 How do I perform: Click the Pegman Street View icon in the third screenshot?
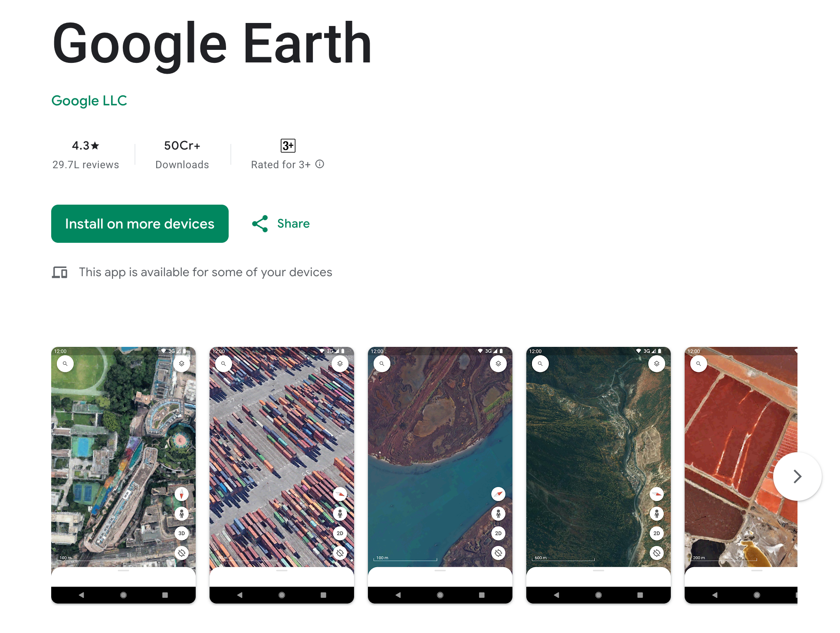(498, 513)
